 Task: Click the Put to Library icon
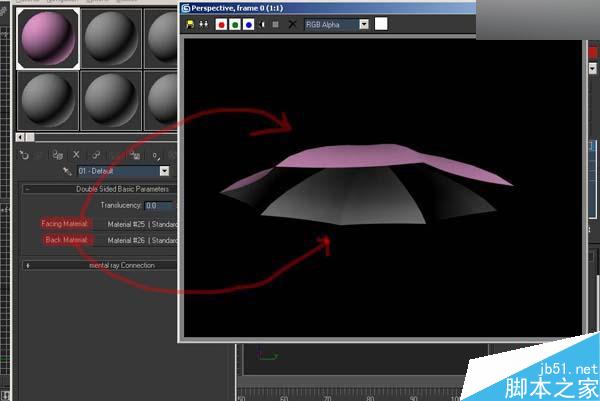135,155
